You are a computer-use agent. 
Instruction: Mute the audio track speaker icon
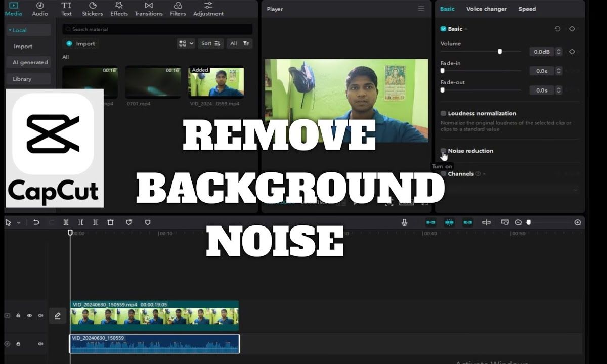40,344
